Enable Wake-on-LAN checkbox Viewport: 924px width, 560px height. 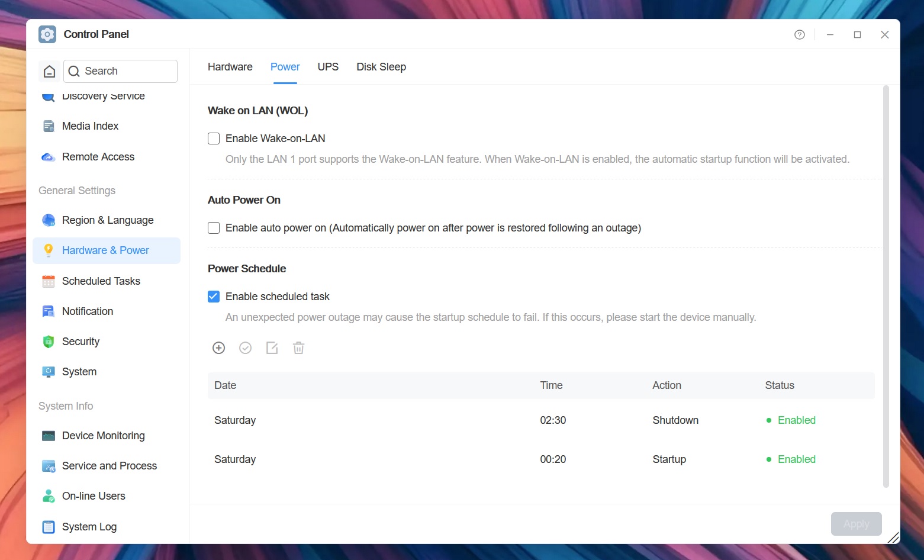pos(214,139)
